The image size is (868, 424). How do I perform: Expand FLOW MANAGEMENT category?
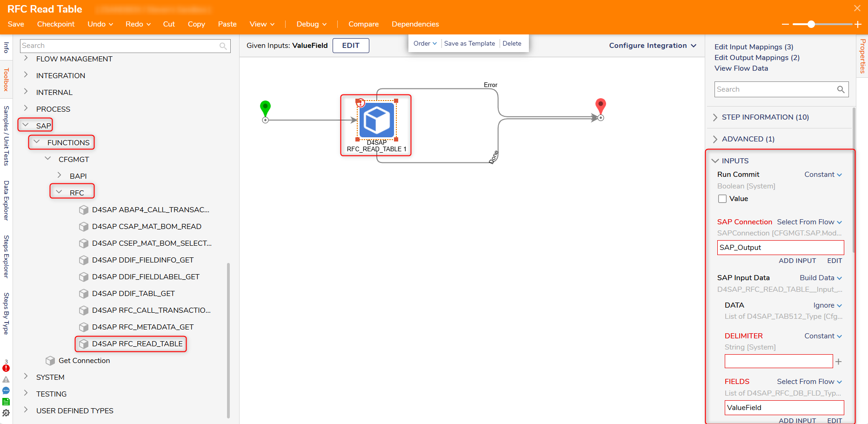26,58
